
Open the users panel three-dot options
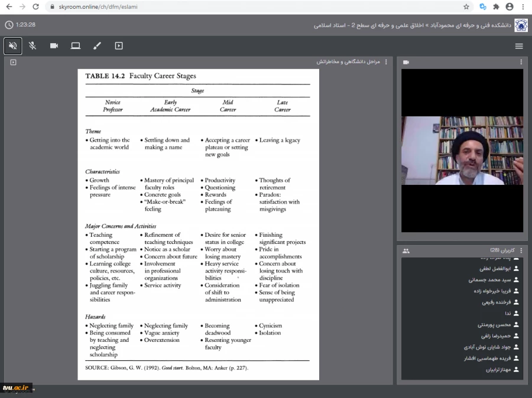coord(521,250)
